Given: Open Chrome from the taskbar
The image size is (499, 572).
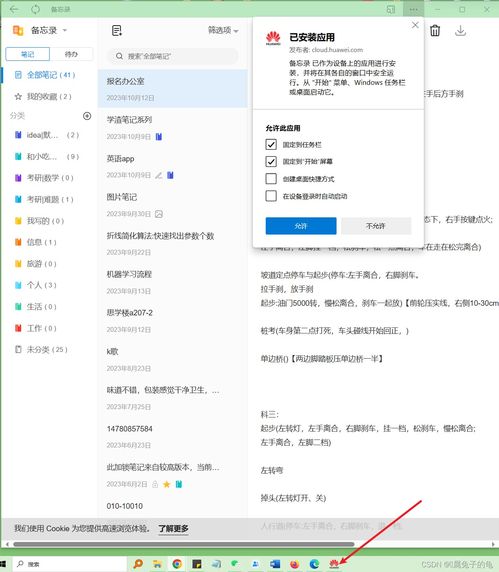Looking at the screenshot, I should point(177,564).
